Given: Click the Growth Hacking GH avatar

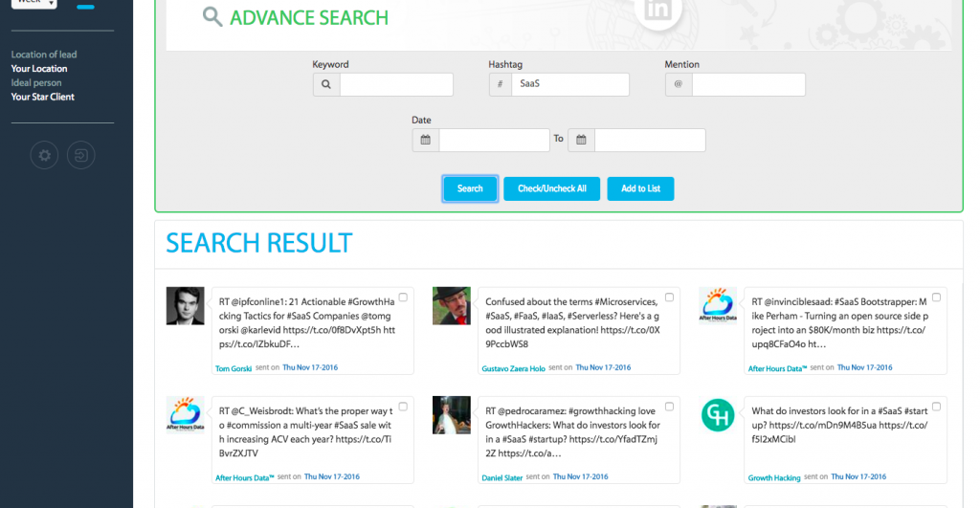Looking at the screenshot, I should [x=718, y=415].
